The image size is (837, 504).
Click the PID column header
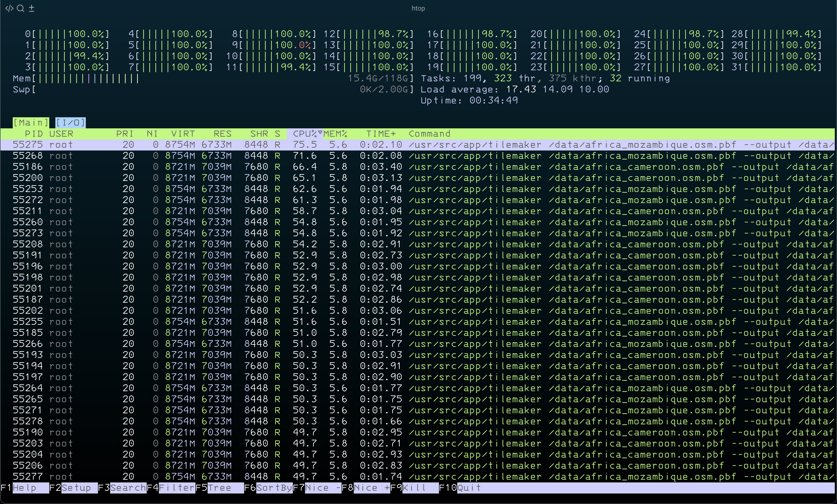pos(34,134)
